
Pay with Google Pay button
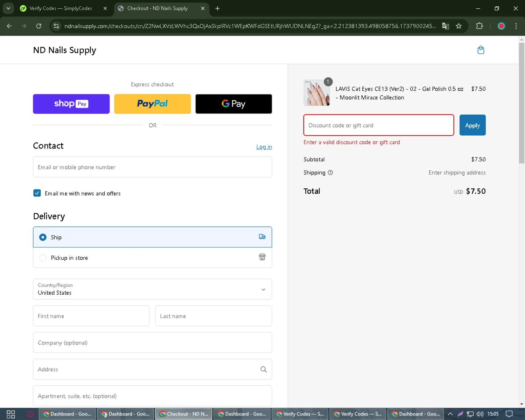(x=233, y=104)
